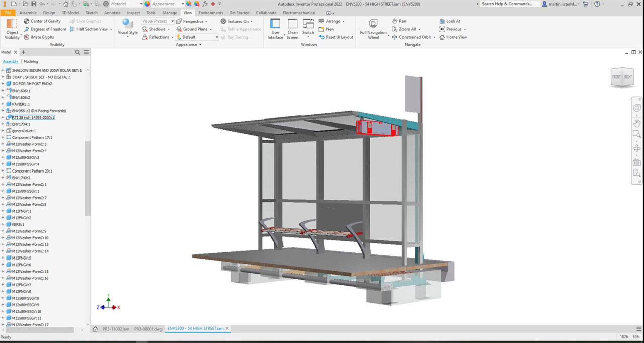Activate the Pan tool in the navigation bar
Image resolution: width=644 pixels, height=343 pixels.
click(x=637, y=123)
